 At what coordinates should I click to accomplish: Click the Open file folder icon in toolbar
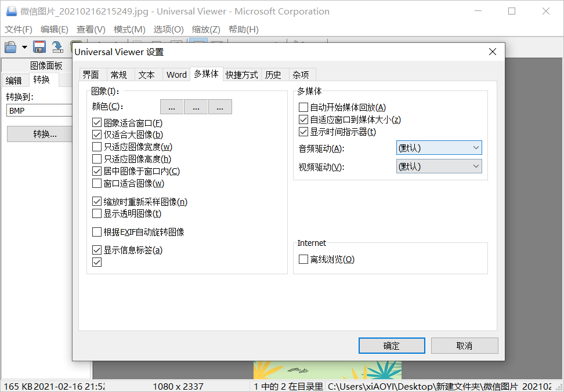click(11, 47)
